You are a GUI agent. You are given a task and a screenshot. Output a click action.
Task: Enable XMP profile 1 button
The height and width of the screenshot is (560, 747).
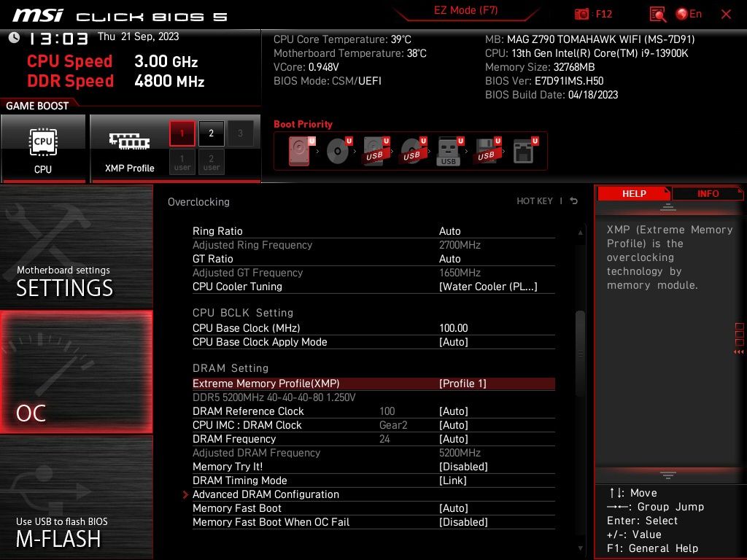182,133
